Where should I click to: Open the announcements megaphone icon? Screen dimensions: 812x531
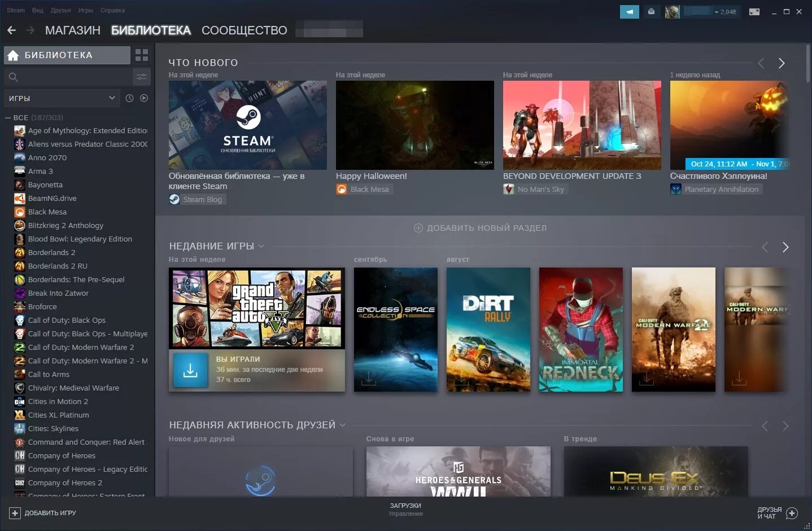pyautogui.click(x=629, y=11)
